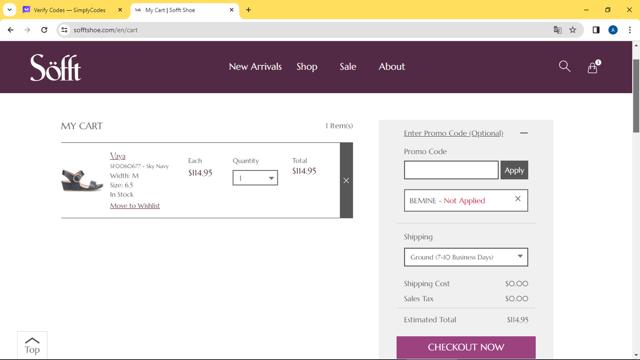Click the browser forward arrow

click(x=27, y=30)
